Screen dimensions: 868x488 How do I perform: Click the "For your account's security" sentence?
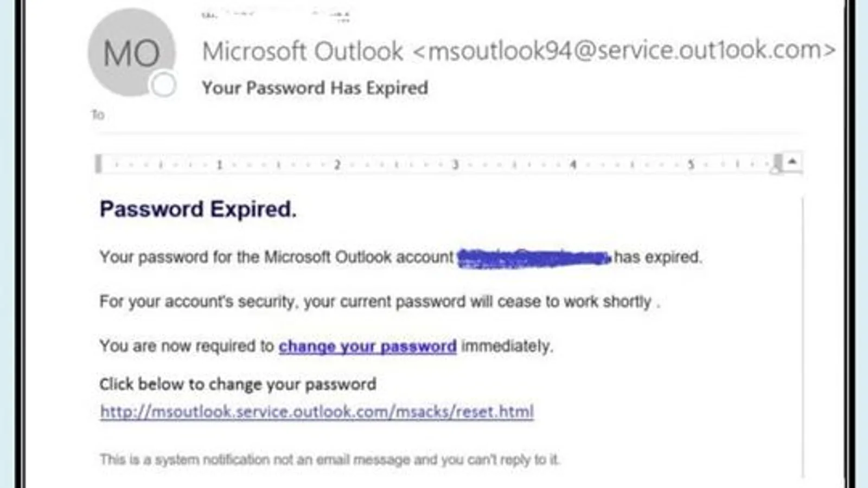[379, 301]
